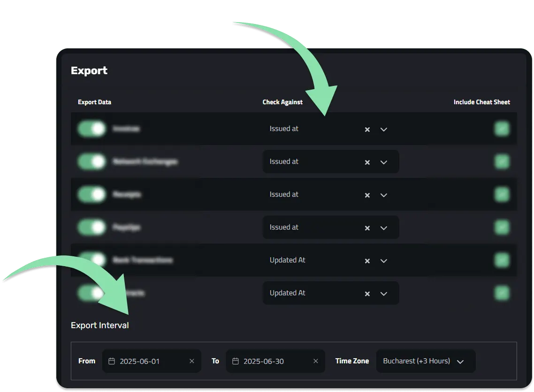Clear the fourth row's Issued at value
The width and height of the screenshot is (534, 392).
click(367, 228)
